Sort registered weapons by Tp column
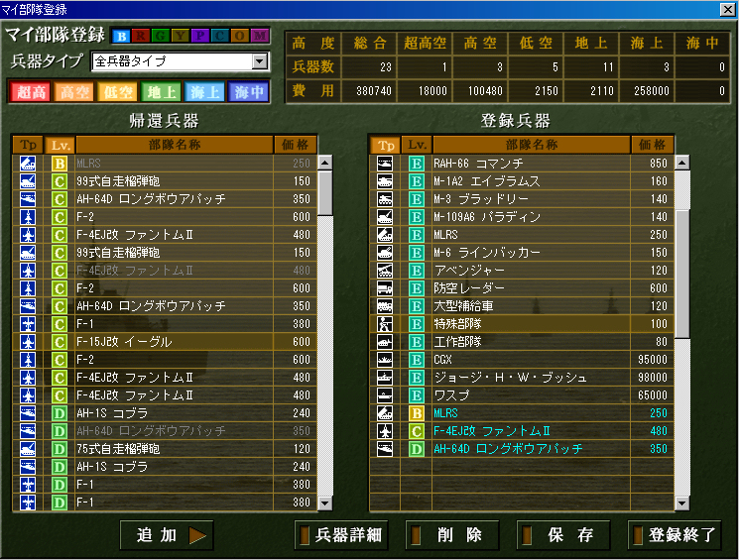Viewport: 739px width, 560px height. (x=385, y=145)
